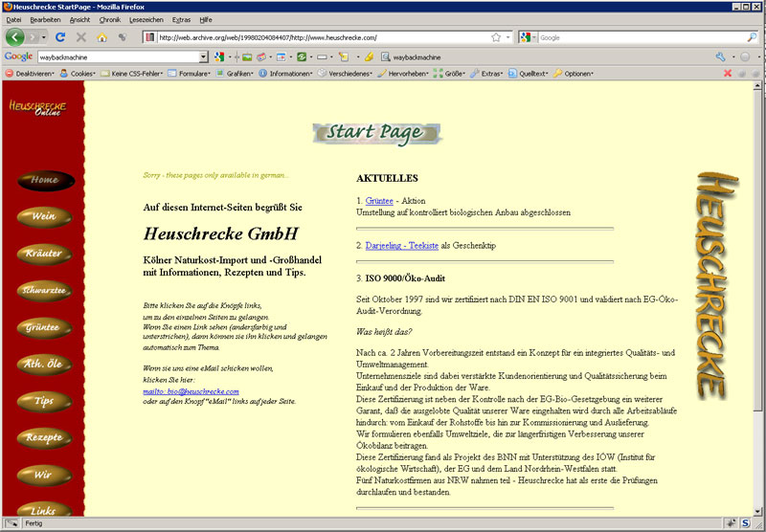
Task: Open the Cookies developer menu
Action: 78,74
